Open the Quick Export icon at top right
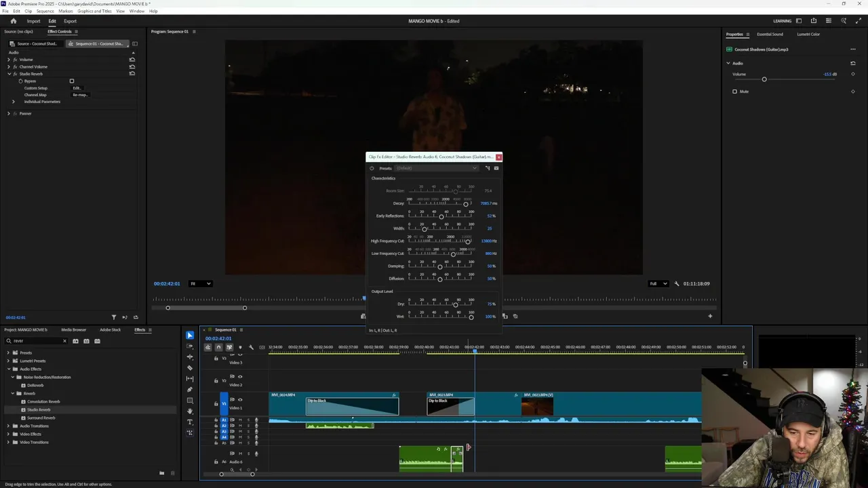 tap(814, 21)
